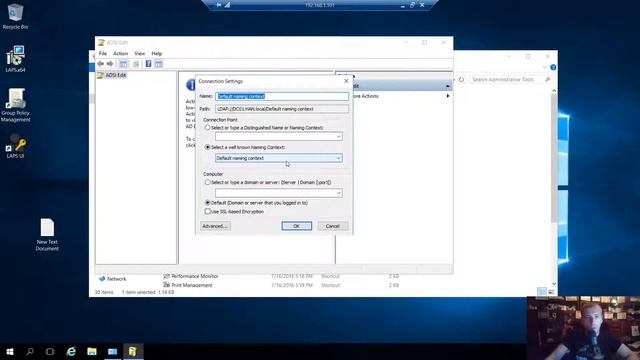Open the Windows Start menu

click(x=10, y=351)
